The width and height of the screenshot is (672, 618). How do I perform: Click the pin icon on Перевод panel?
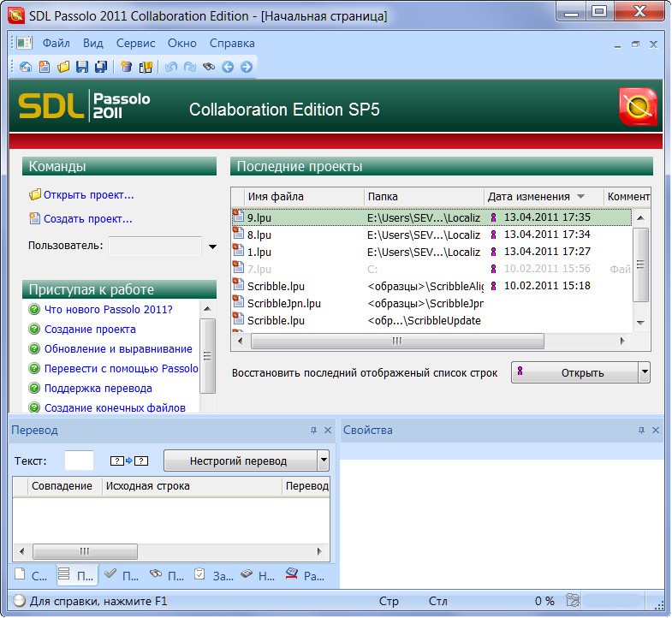click(313, 430)
